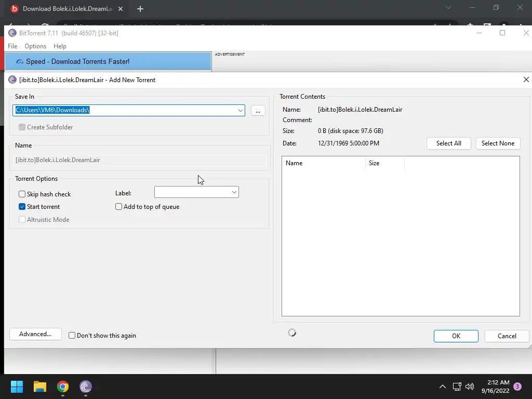Sort files by the Size column header
The height and width of the screenshot is (399, 532).
point(385,163)
